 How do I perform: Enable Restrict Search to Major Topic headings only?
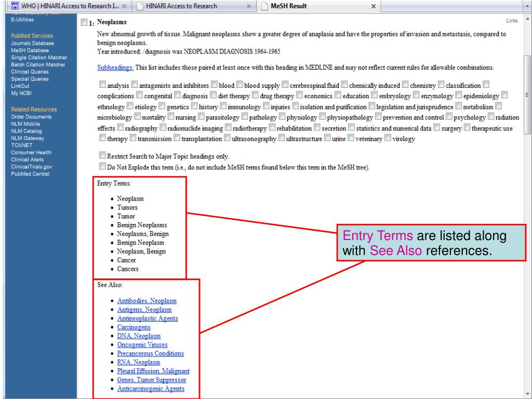pos(102,155)
